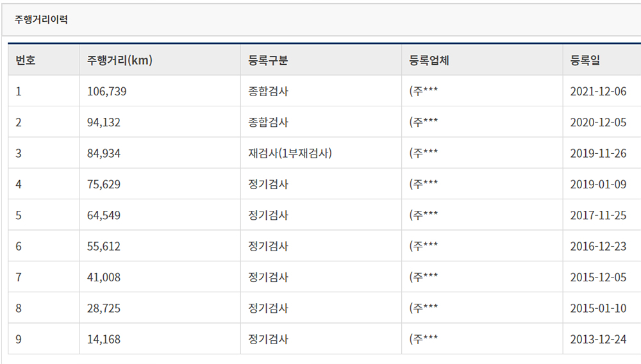Click 종합검사 in row one

(x=268, y=91)
